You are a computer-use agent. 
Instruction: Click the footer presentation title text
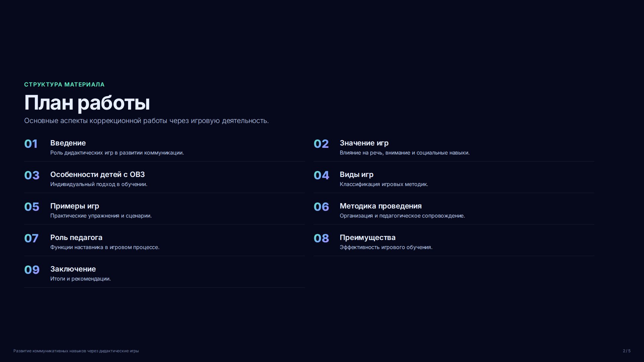76,351
